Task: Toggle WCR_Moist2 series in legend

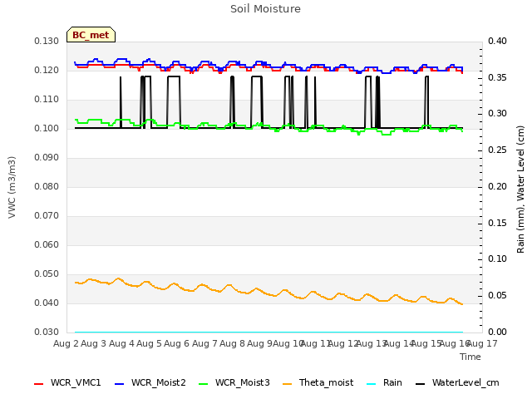Action: (x=150, y=382)
